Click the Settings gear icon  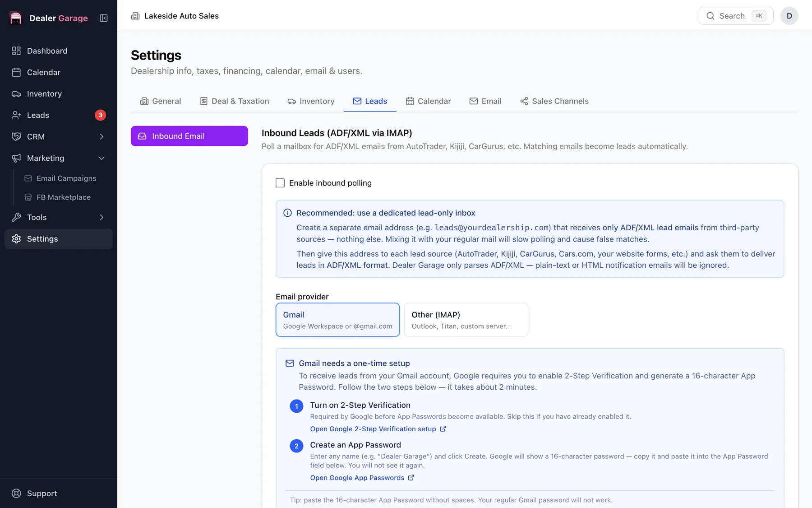(x=16, y=239)
